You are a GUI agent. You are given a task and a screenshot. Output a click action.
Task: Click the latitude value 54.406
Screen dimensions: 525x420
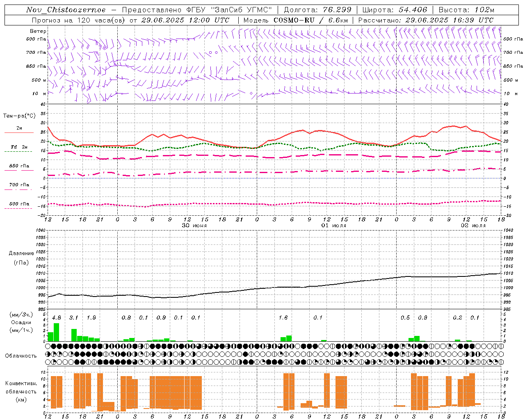coord(413,10)
